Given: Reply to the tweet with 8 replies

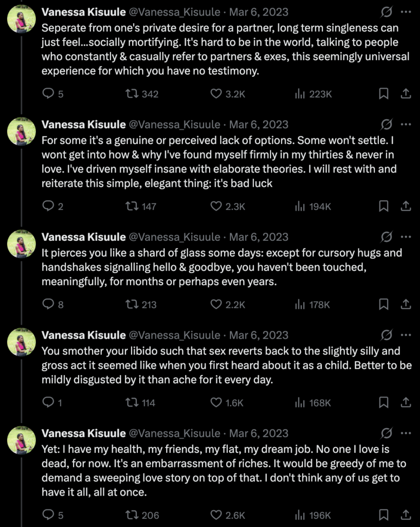Looking at the screenshot, I should coord(48,304).
